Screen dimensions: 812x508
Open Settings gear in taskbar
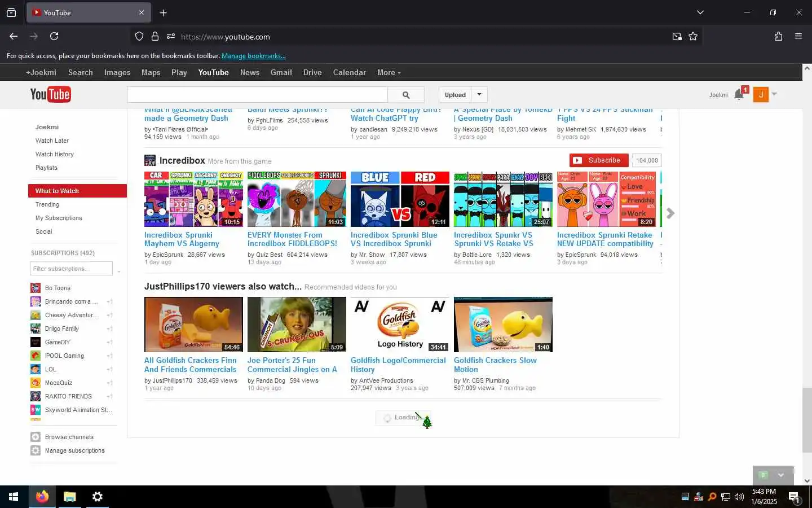click(x=98, y=497)
